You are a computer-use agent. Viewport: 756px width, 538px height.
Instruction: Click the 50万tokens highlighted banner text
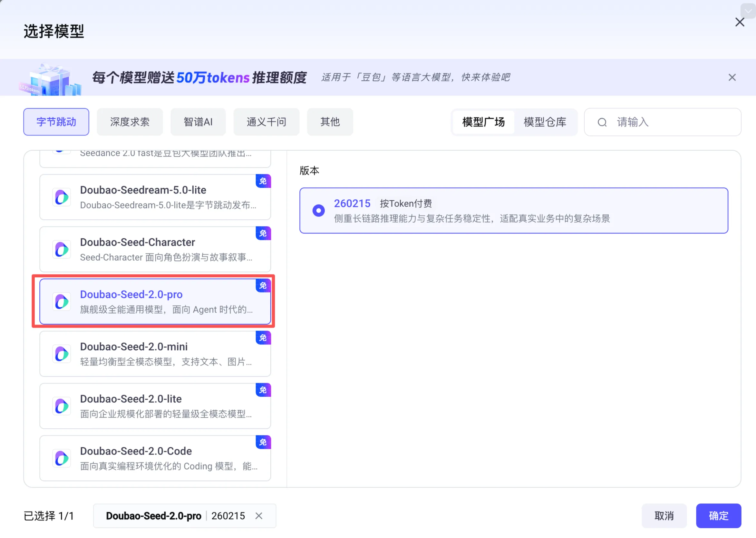(213, 78)
